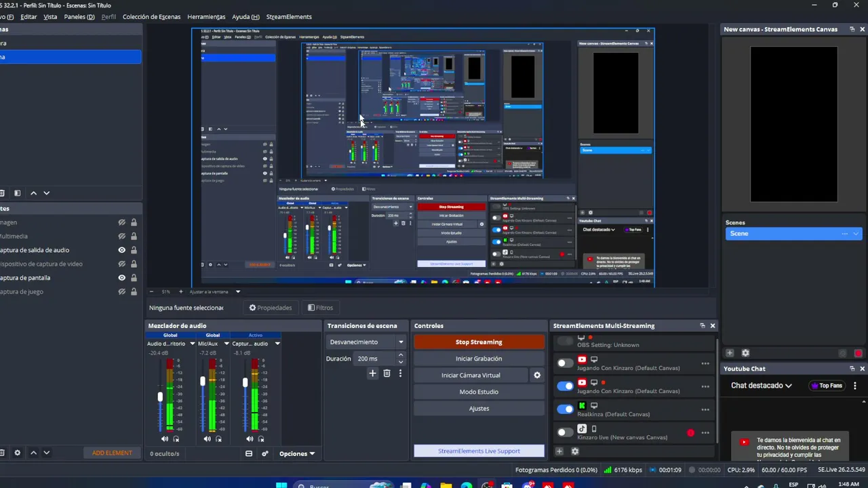
Task: Click Iniciar Cámara Virtual button
Action: [471, 375]
